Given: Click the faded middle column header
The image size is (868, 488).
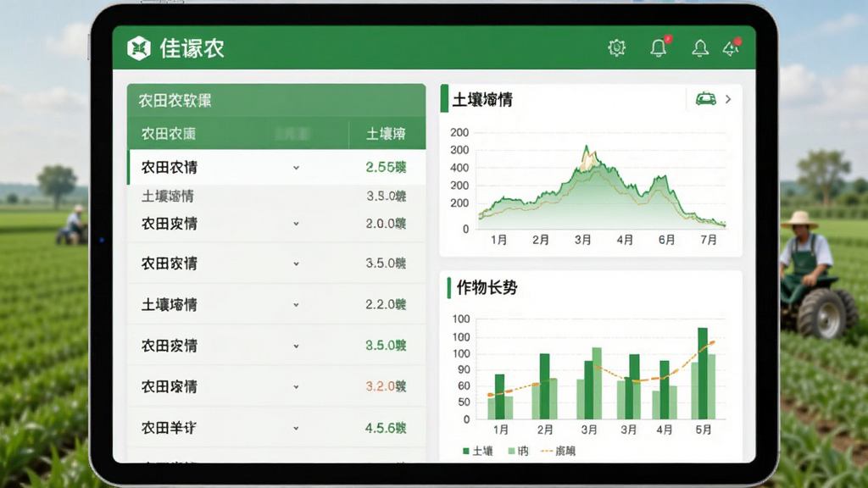Looking at the screenshot, I should pos(292,133).
